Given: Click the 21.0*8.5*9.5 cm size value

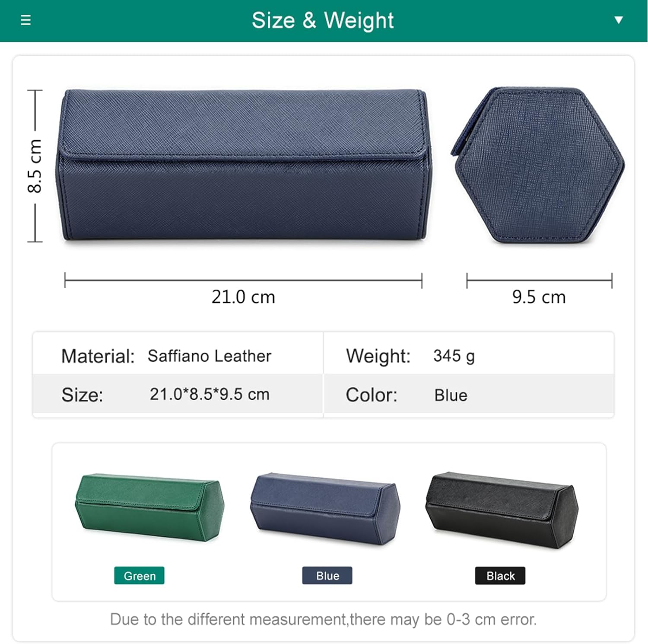Looking at the screenshot, I should (210, 394).
